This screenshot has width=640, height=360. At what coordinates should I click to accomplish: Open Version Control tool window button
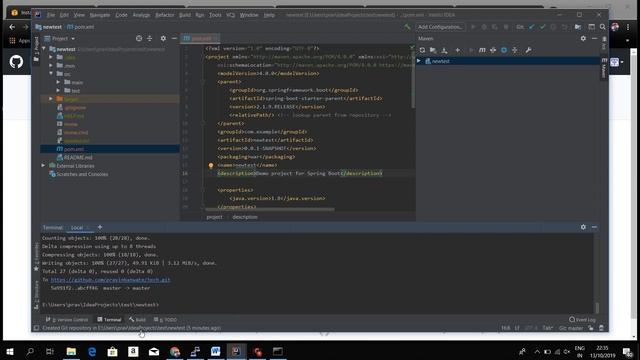(x=67, y=320)
